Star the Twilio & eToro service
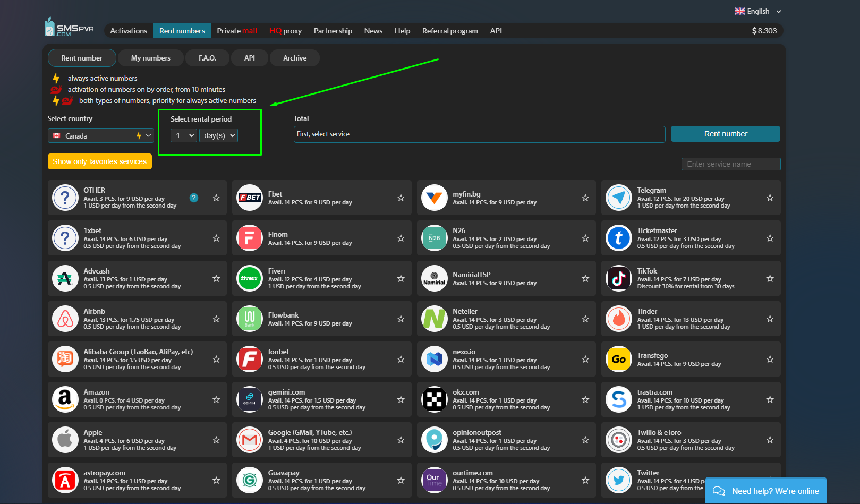860x504 pixels. (770, 440)
